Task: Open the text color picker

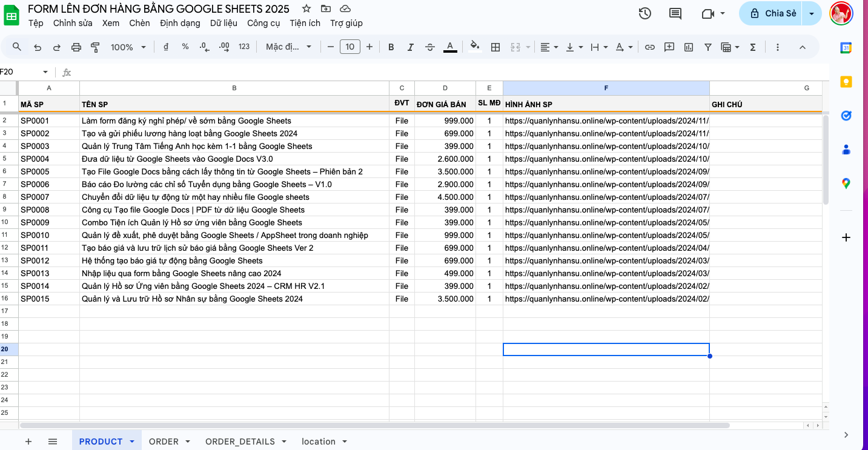Action: click(x=451, y=47)
